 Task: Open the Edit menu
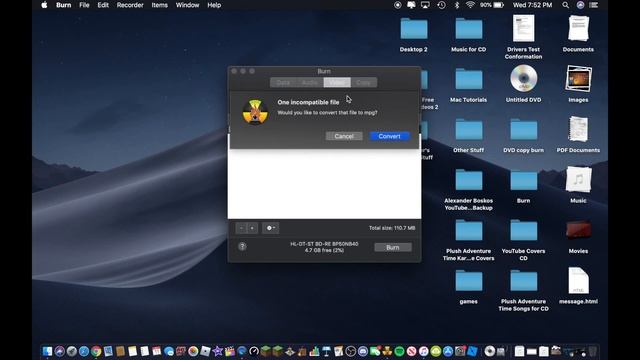click(x=103, y=5)
